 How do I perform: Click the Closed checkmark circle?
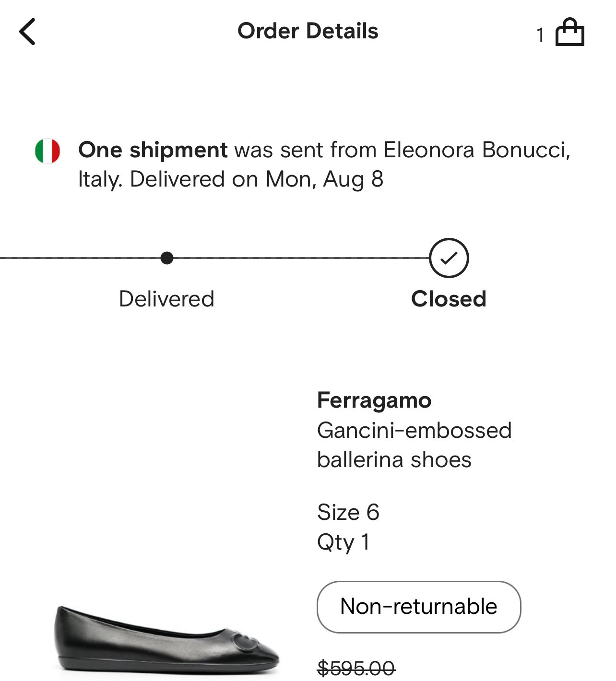pyautogui.click(x=449, y=258)
